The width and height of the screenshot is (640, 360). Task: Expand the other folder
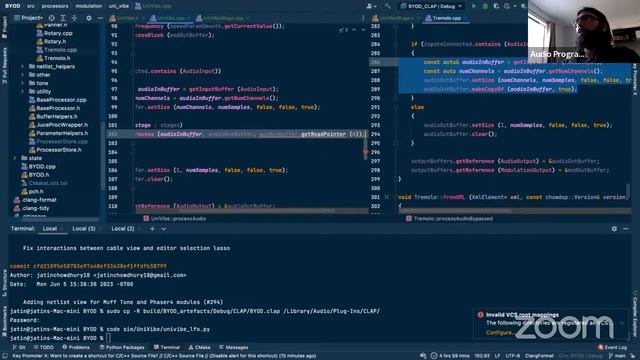coord(22,75)
